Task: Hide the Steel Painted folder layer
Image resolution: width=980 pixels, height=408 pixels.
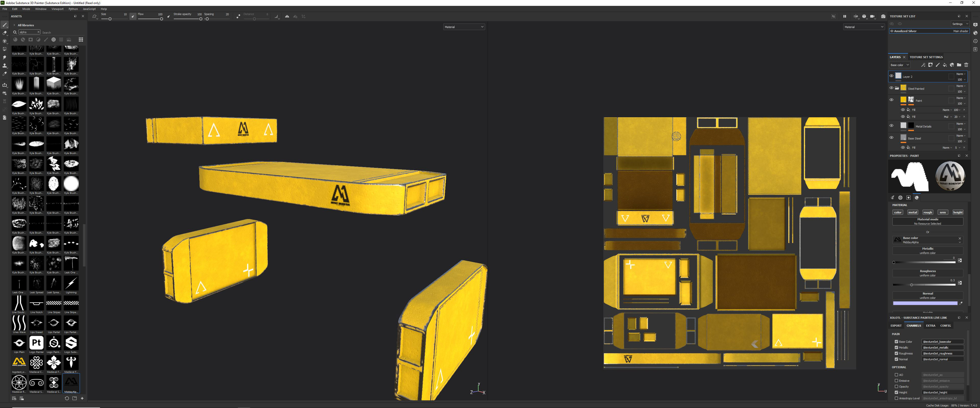Action: pos(891,88)
